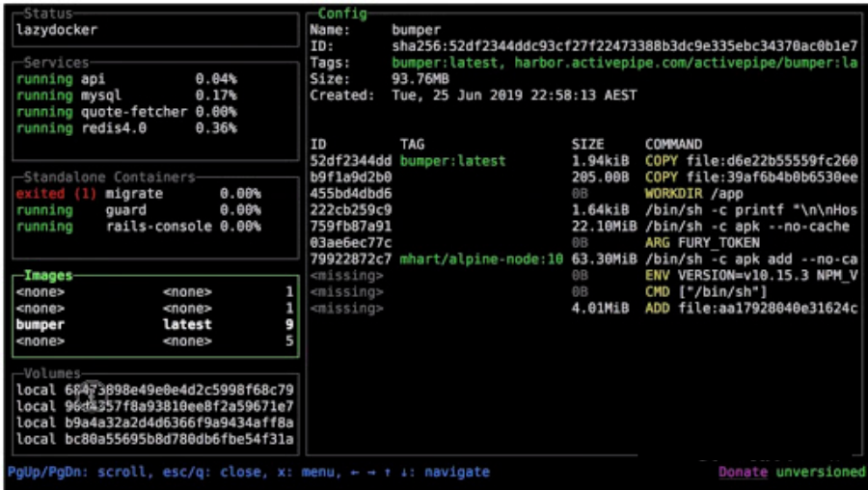Image resolution: width=868 pixels, height=490 pixels.
Task: Click the 'PgUp/PgDn: scroll' hint
Action: [80, 472]
